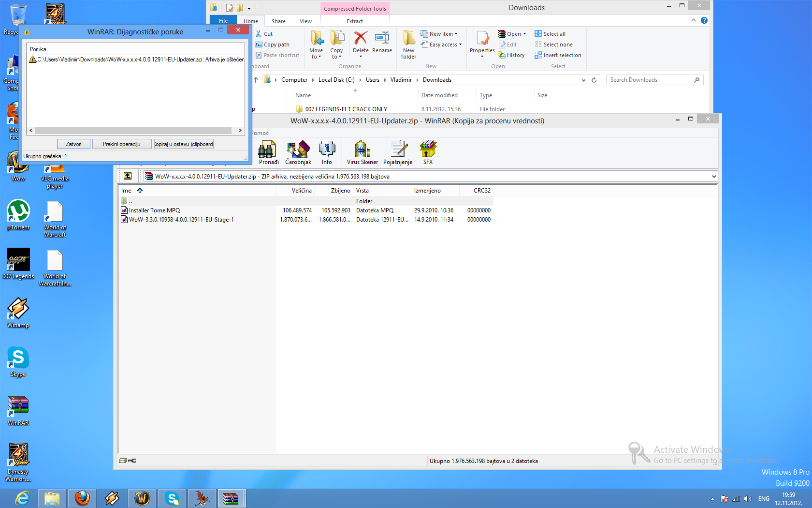Open File Explorer from the taskbar

point(52,498)
